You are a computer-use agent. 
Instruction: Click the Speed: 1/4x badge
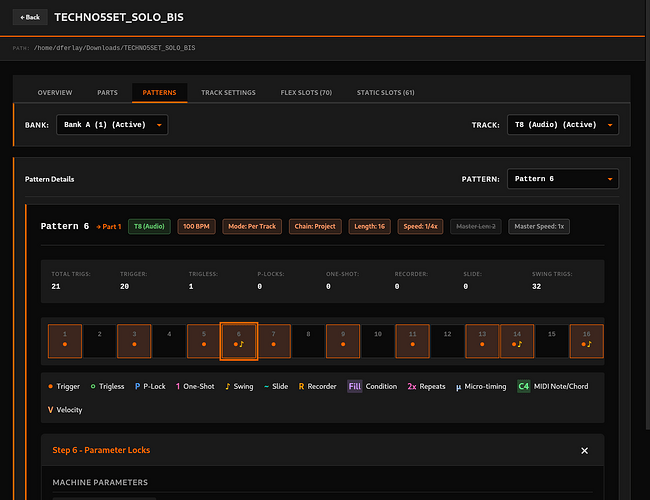(419, 227)
